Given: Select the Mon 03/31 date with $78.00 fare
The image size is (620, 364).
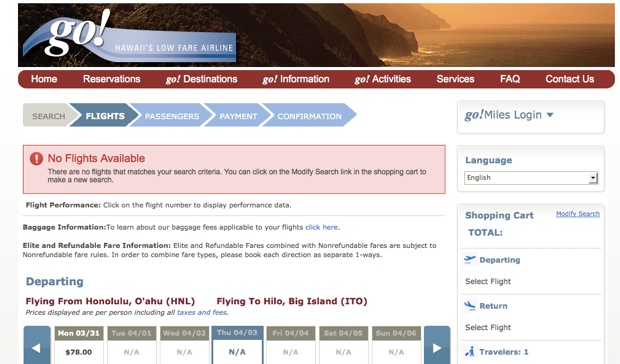Looking at the screenshot, I should [79, 345].
